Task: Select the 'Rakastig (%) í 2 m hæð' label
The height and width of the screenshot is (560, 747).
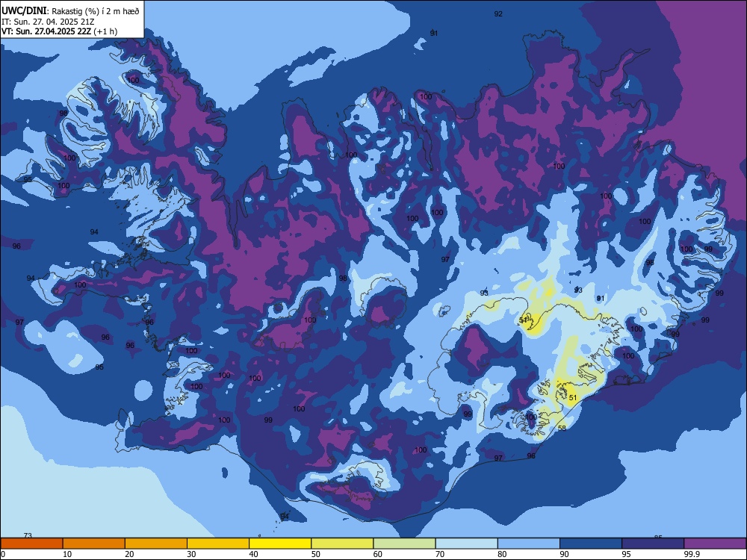Action: click(96, 11)
